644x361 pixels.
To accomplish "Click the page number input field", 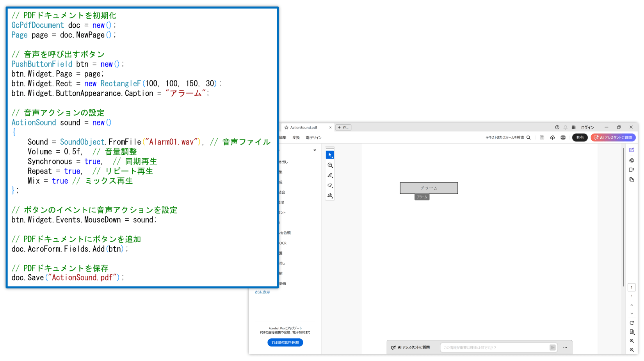I will pyautogui.click(x=632, y=287).
